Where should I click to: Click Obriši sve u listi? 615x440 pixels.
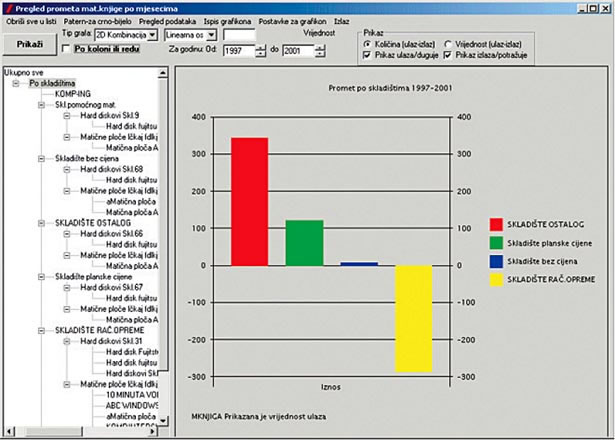[30, 21]
